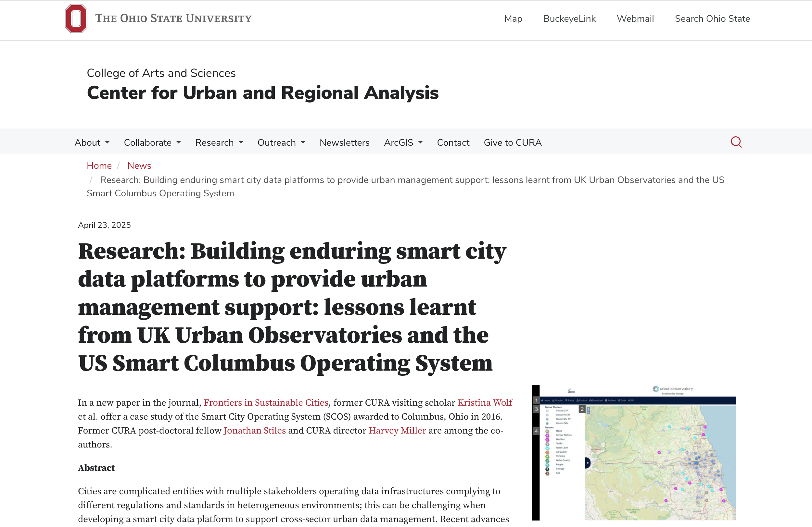Go to Home breadcrumb link

(99, 166)
